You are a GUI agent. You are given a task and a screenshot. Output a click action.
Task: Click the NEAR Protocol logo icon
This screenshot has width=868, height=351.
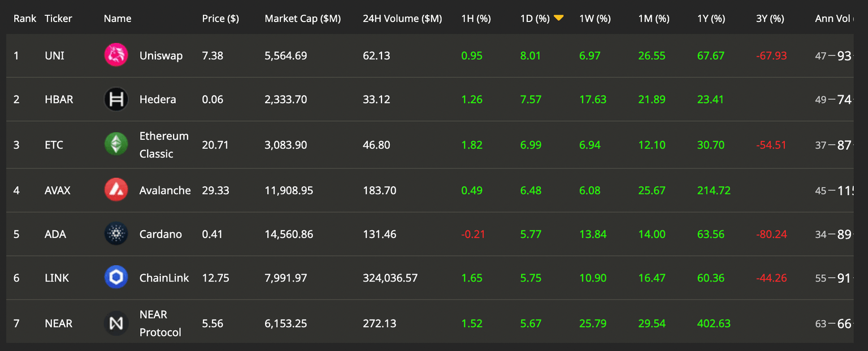click(x=116, y=323)
